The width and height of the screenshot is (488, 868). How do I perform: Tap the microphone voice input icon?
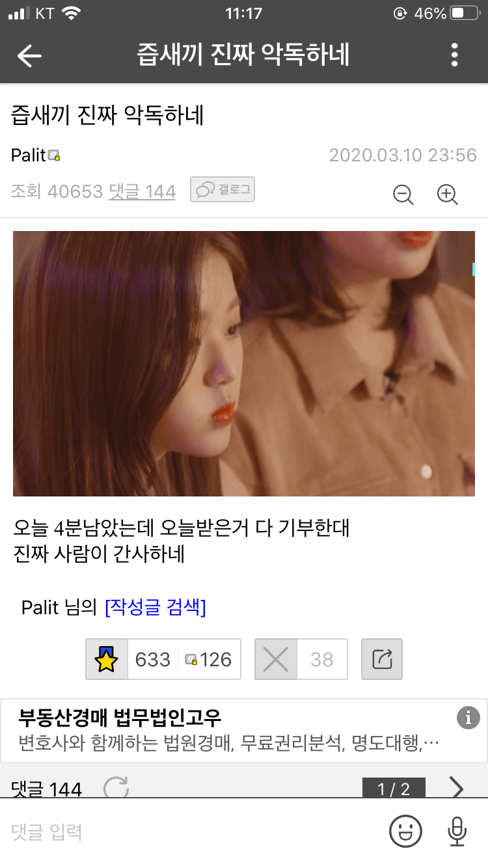coord(457,831)
